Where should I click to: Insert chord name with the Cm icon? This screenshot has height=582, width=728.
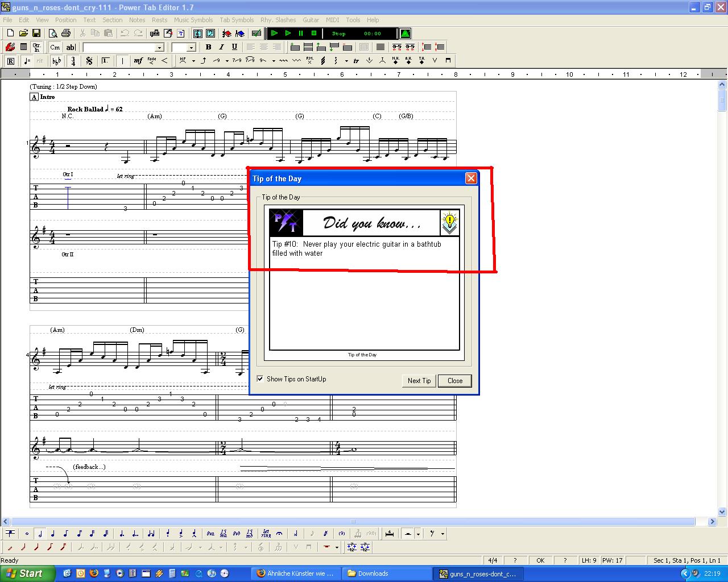(x=55, y=47)
